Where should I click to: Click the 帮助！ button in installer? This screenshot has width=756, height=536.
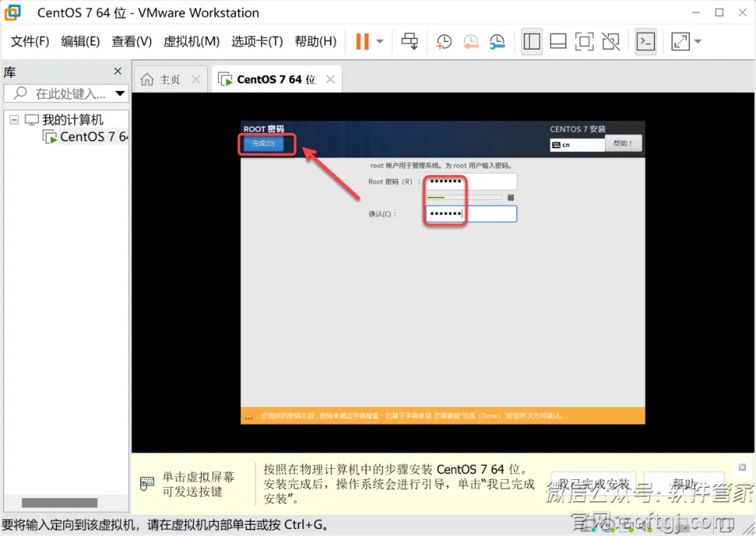coord(623,144)
